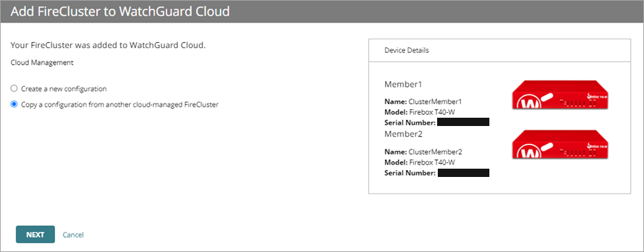Click the NEXT button
This screenshot has width=644, height=252.
[x=35, y=235]
